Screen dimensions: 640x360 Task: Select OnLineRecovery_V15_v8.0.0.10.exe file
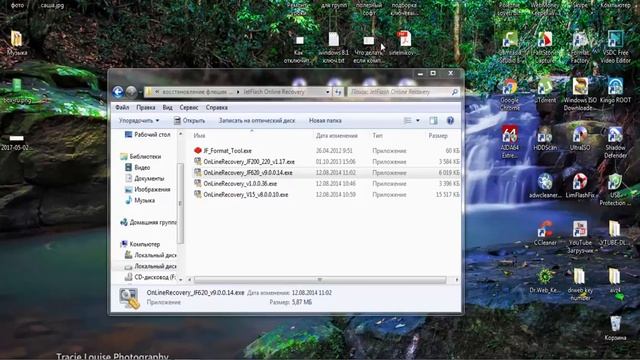coord(241,195)
